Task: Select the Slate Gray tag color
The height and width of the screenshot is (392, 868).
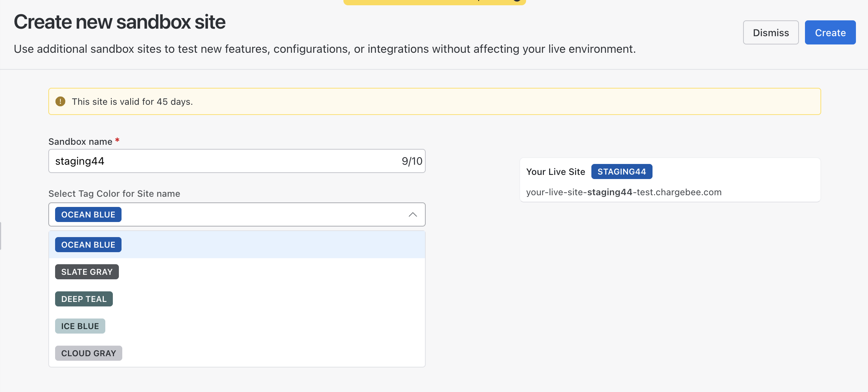Action: click(x=87, y=272)
